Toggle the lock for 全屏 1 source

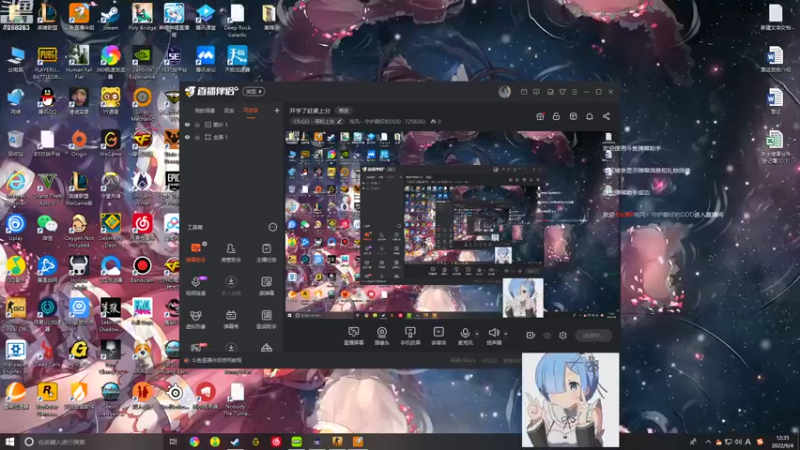[197, 137]
